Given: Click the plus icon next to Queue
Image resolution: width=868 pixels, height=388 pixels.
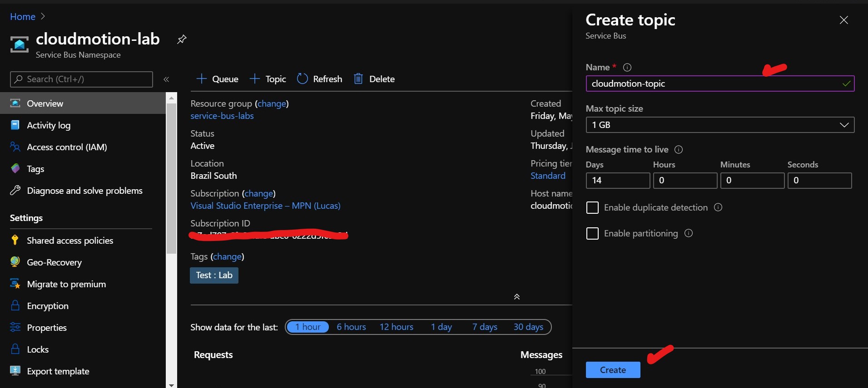Looking at the screenshot, I should tap(201, 79).
